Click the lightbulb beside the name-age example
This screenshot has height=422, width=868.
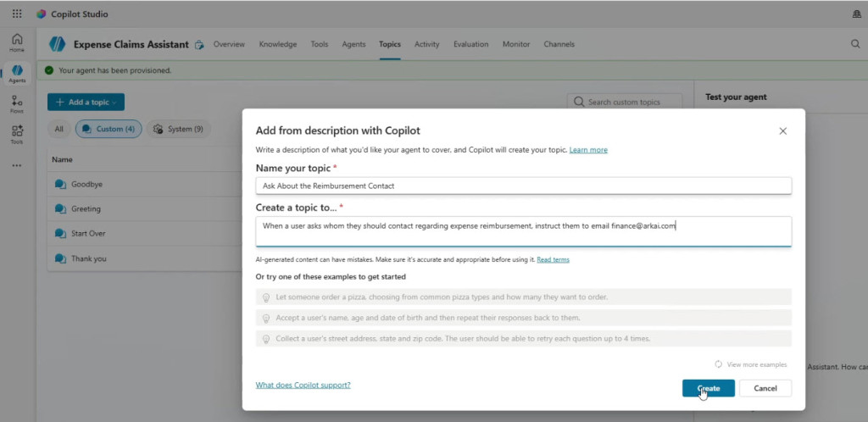coord(265,319)
